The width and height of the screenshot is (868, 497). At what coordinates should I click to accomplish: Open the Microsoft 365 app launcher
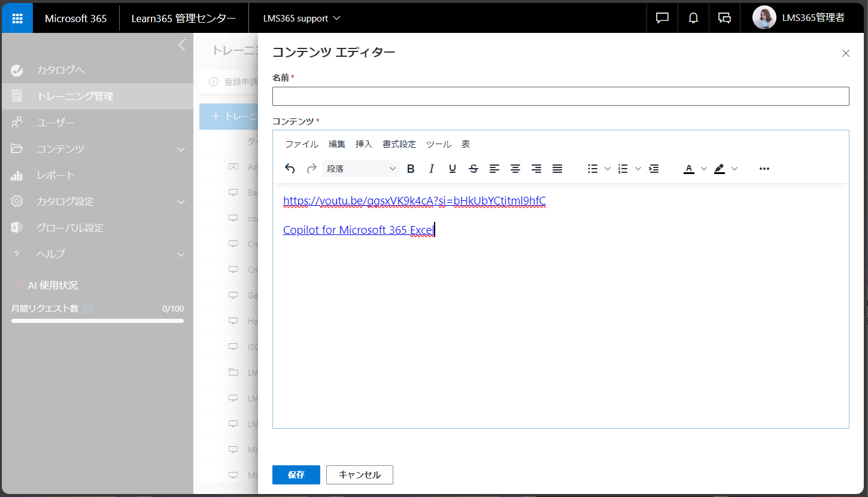(x=17, y=18)
